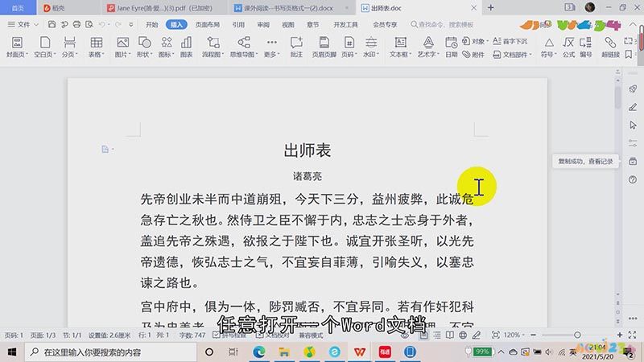The image size is (644, 362).
Task: Open the paragraph layout dropdown beside the title
Action: (x=107, y=149)
